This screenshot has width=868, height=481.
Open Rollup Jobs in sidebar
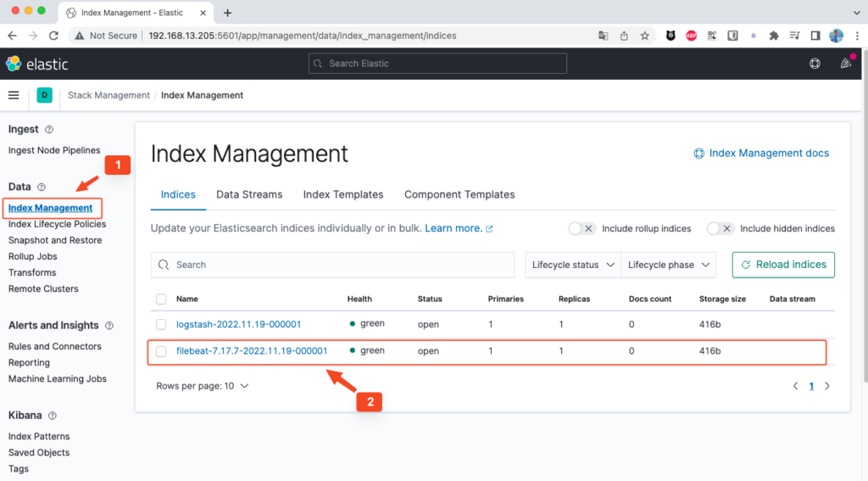click(x=33, y=256)
